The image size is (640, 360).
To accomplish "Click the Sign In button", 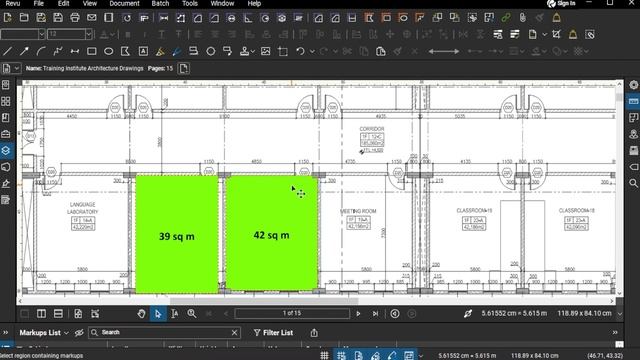I will [562, 4].
